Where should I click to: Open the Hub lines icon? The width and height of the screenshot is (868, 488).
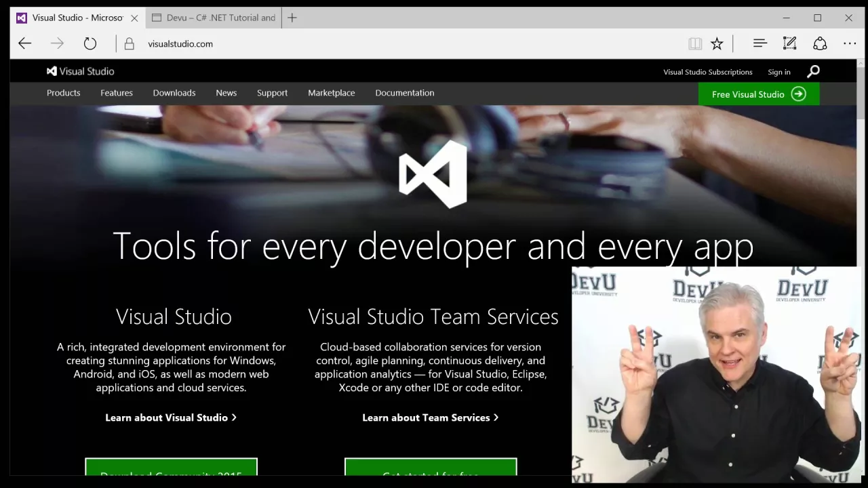point(759,43)
